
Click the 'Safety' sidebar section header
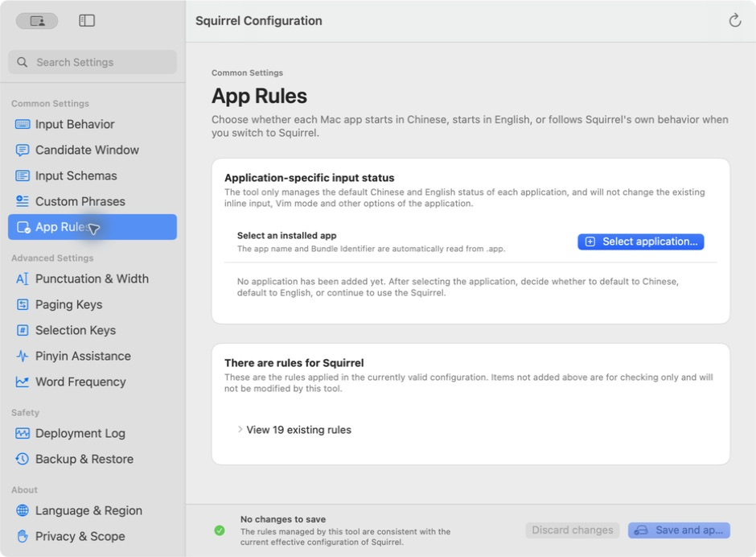tap(25, 413)
